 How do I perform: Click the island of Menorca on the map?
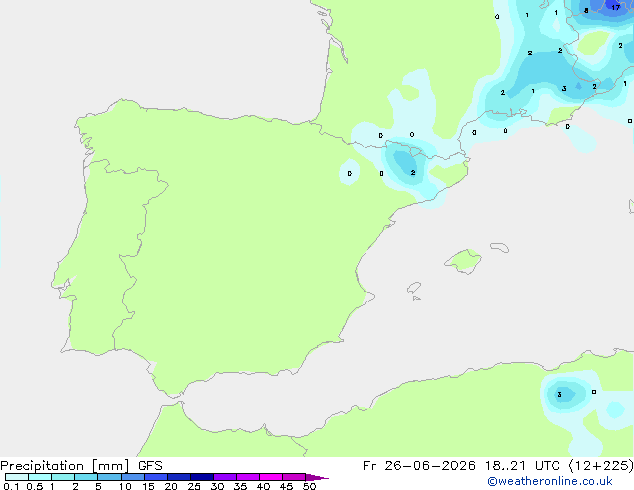(x=500, y=247)
